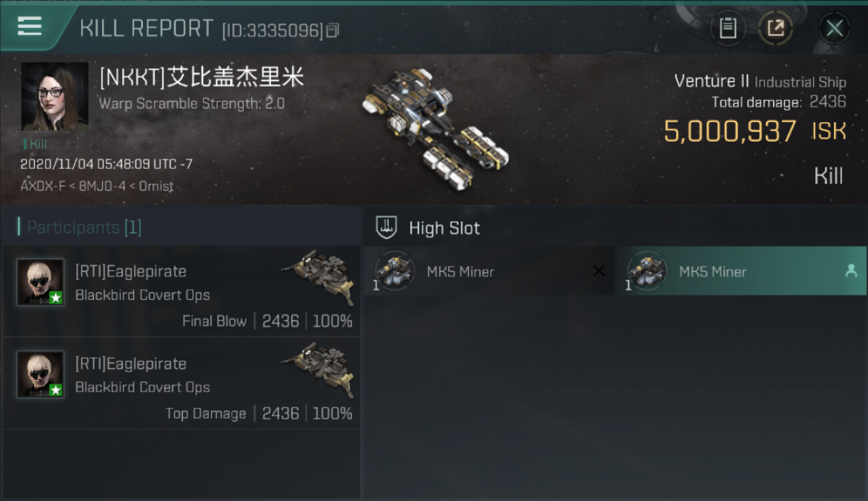The height and width of the screenshot is (501, 868).
Task: View victim pilot portrait
Action: [55, 96]
